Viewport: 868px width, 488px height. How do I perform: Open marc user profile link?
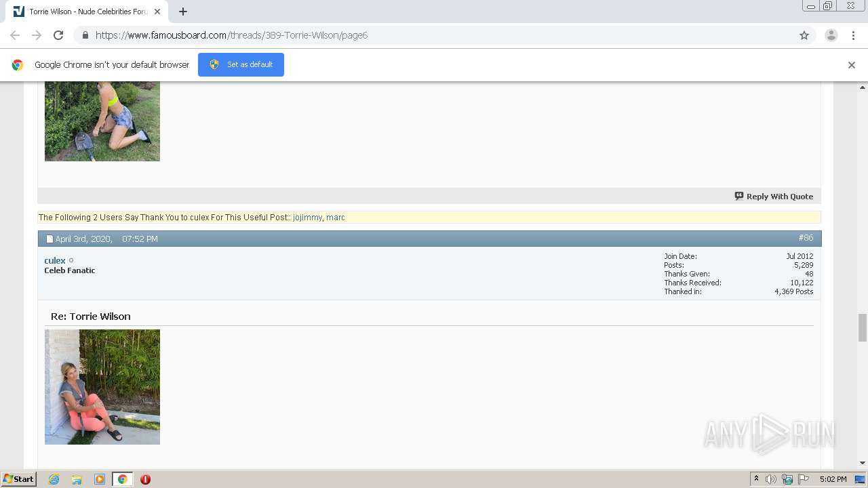[x=336, y=218]
